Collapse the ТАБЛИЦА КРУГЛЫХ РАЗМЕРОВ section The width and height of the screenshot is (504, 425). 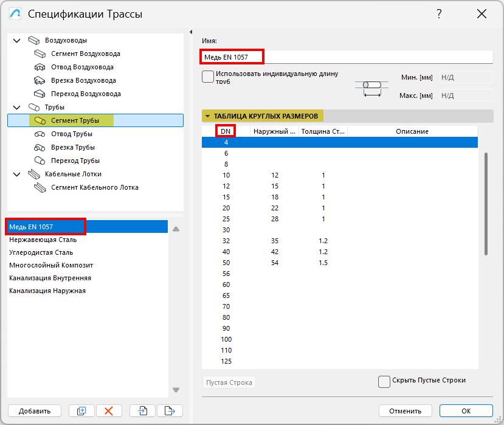208,116
